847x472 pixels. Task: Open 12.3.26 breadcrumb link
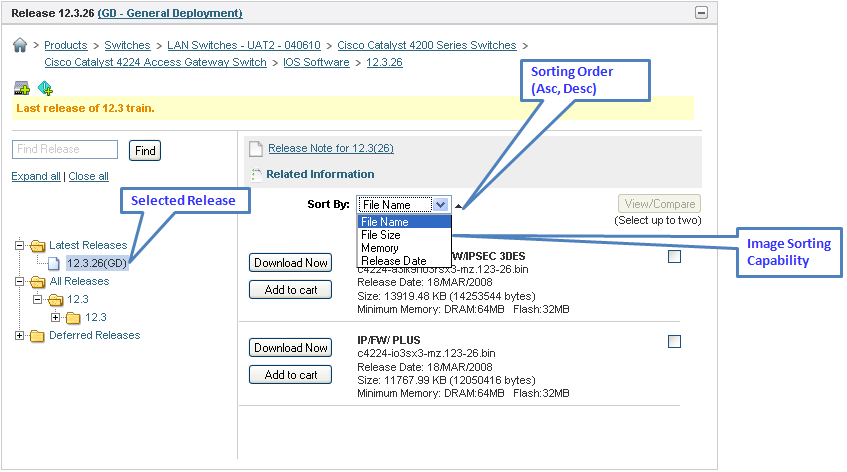pos(384,63)
